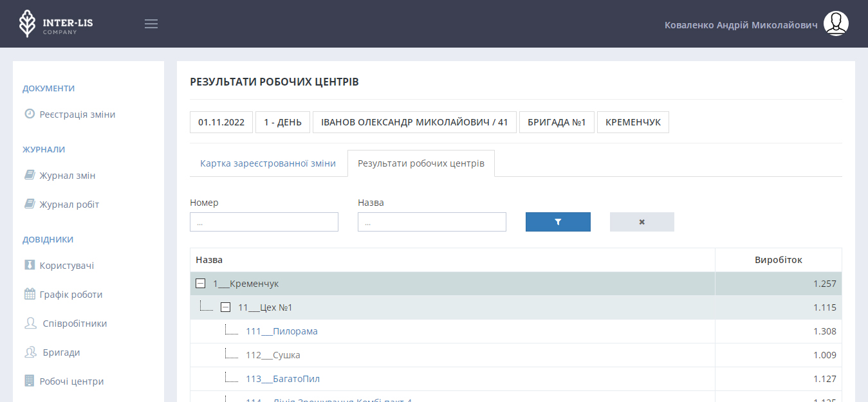
Task: Open the Користувачі directory
Action: (67, 266)
